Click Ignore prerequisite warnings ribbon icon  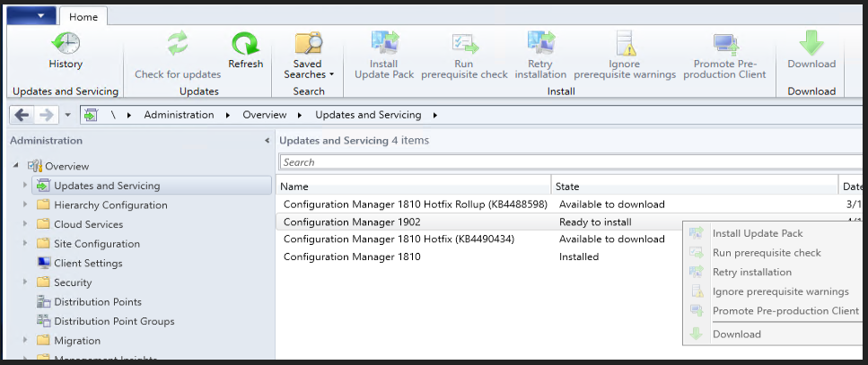tap(625, 44)
